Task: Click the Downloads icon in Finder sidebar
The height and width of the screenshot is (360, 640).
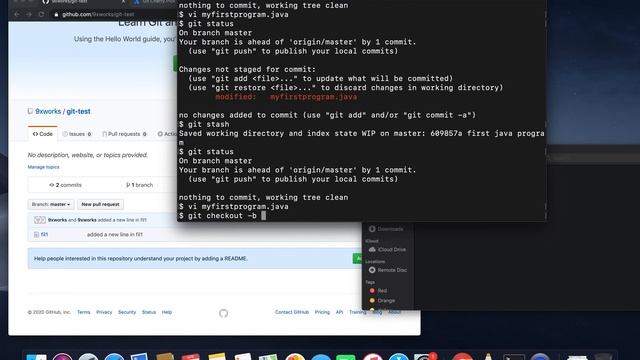Action: 372,229
